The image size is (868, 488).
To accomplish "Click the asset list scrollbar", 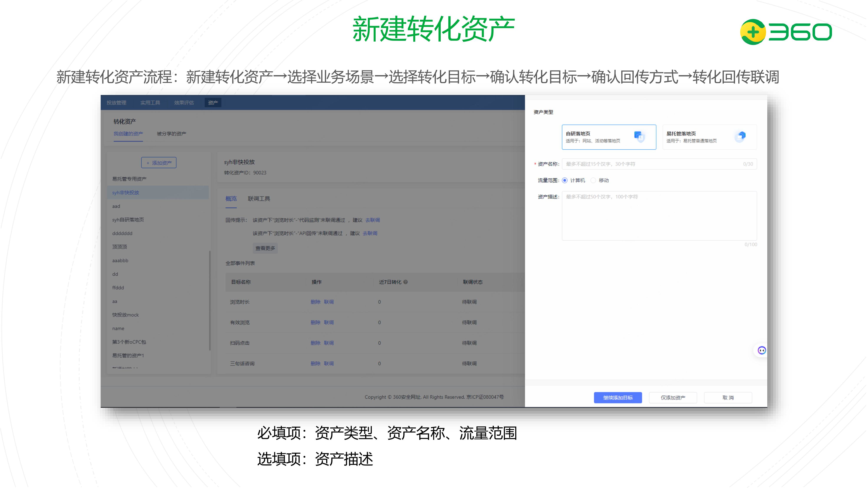I will (x=210, y=300).
